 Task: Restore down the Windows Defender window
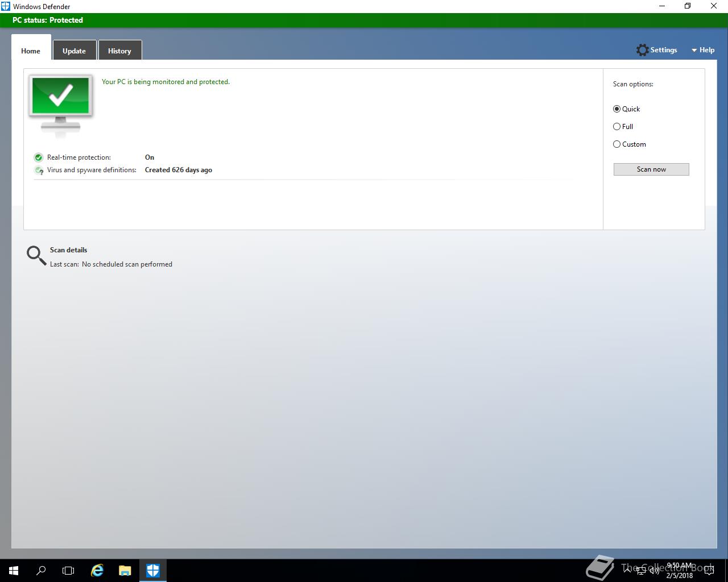(x=688, y=6)
